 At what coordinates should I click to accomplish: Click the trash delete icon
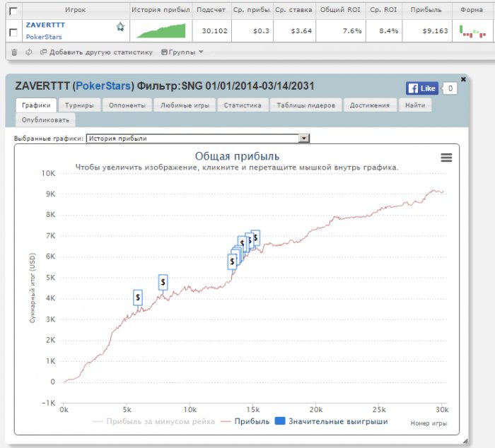[14, 52]
